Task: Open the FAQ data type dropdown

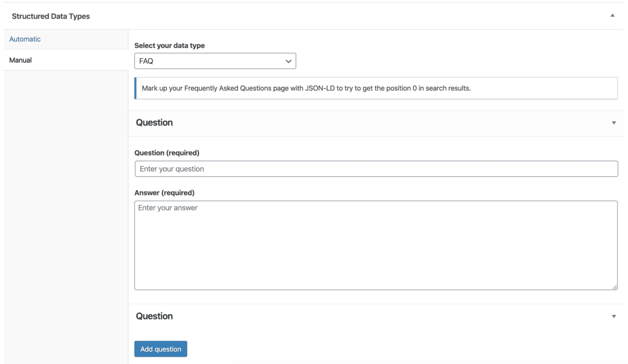Action: [x=215, y=61]
